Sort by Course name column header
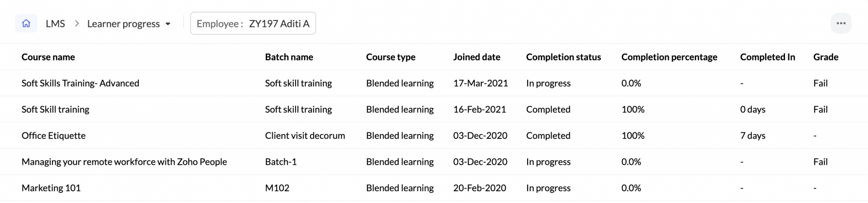868x203 pixels. click(x=48, y=57)
